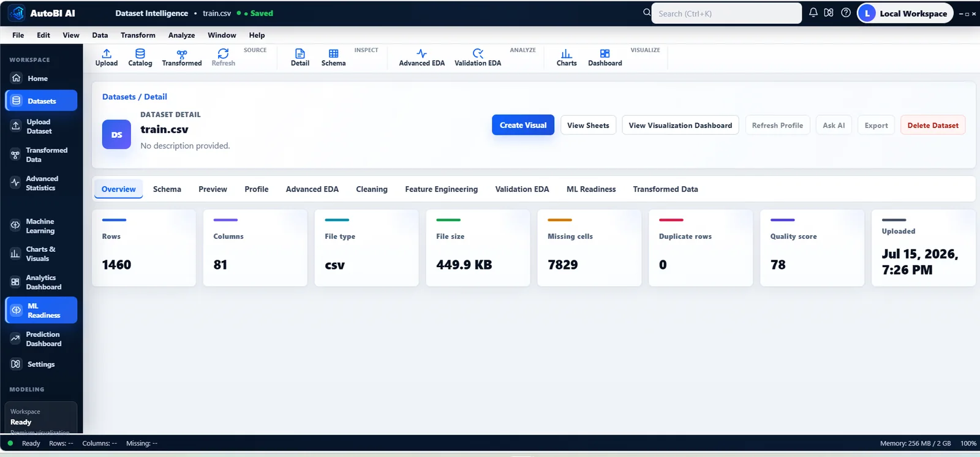Click the Ask AI button
This screenshot has width=980, height=457.
tap(834, 125)
